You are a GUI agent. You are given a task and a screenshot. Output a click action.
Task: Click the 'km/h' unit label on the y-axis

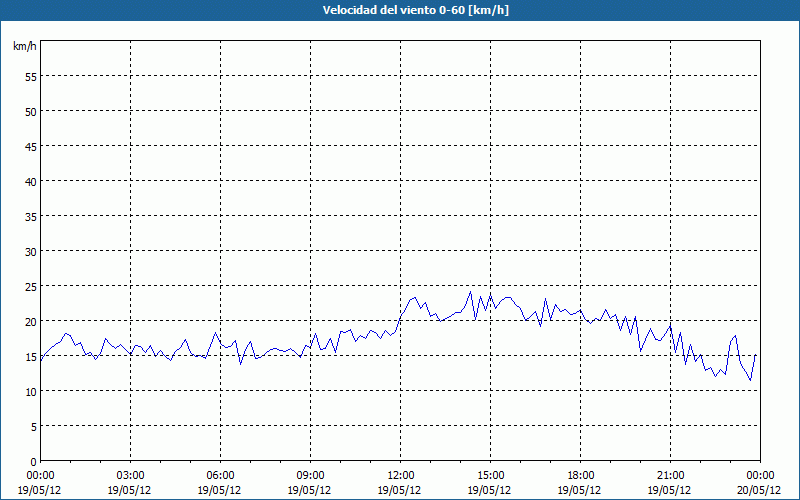pyautogui.click(x=25, y=46)
